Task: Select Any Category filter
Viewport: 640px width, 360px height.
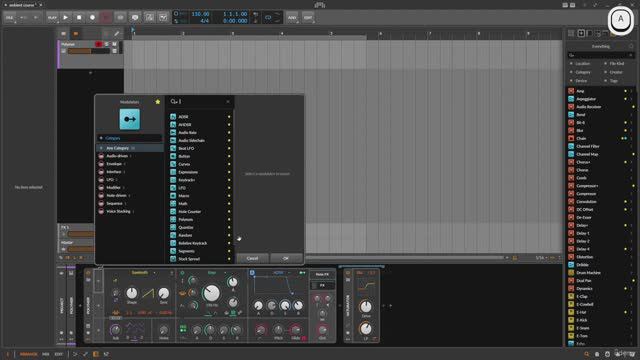Action: 129,148
